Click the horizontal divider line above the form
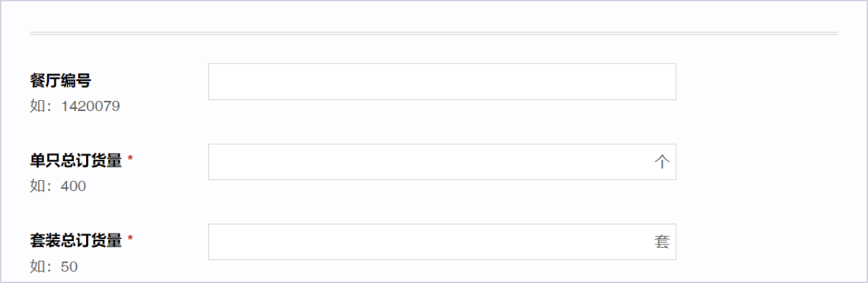Image resolution: width=868 pixels, height=283 pixels. pyautogui.click(x=434, y=32)
